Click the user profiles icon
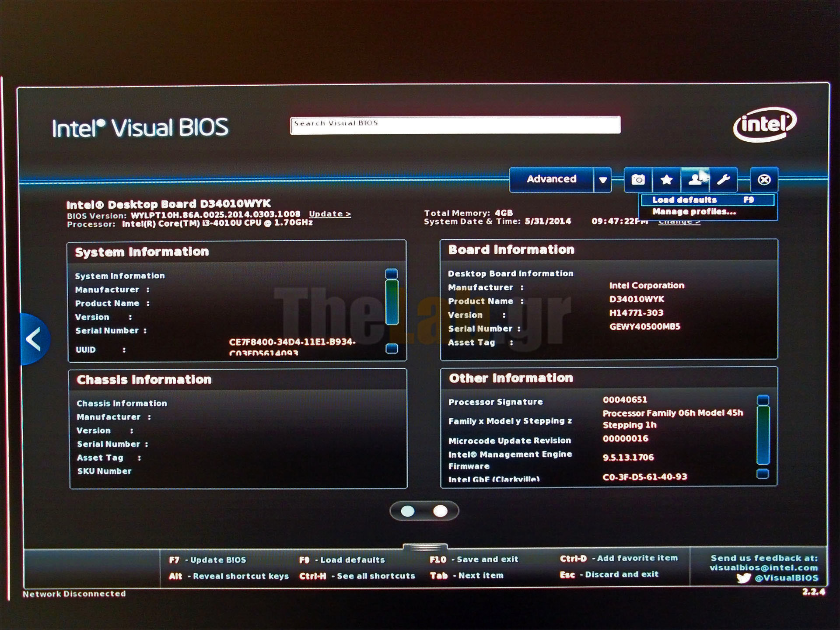The width and height of the screenshot is (840, 630). 695,180
